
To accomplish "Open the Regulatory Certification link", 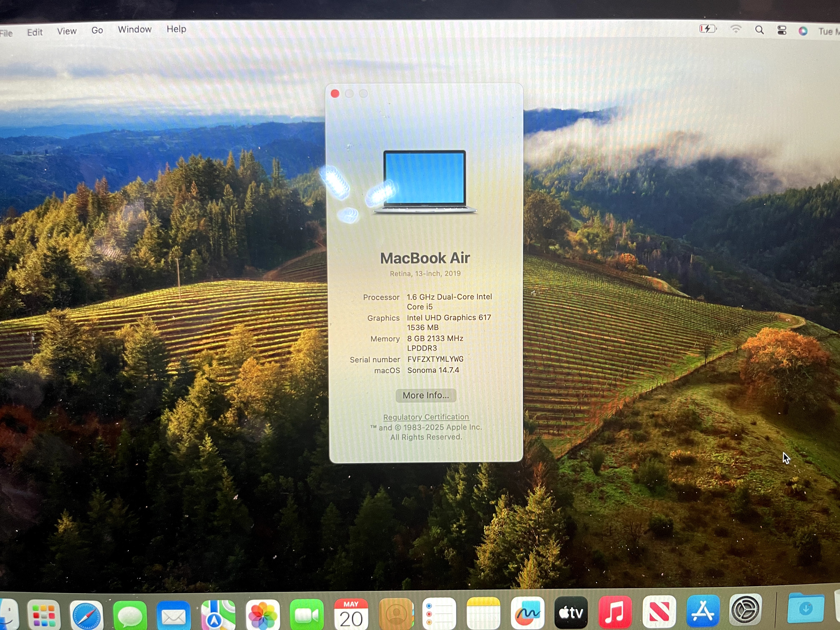I will tap(426, 417).
